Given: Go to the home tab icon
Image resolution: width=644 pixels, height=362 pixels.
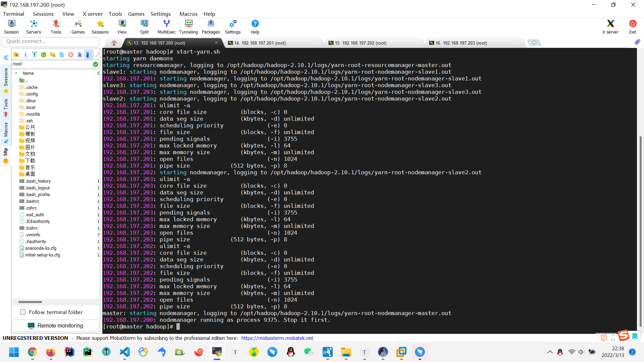Looking at the screenshot, I should pos(114,43).
